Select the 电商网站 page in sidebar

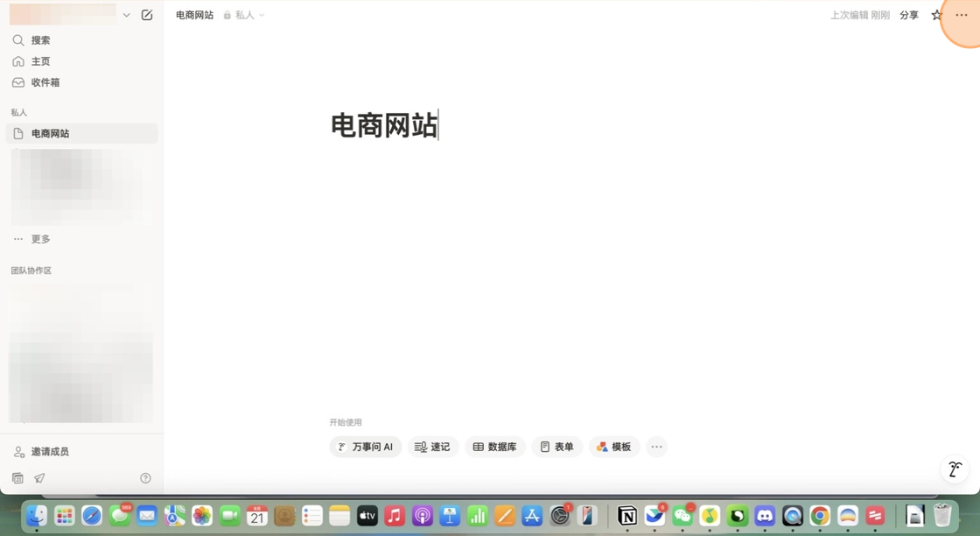pyautogui.click(x=81, y=133)
